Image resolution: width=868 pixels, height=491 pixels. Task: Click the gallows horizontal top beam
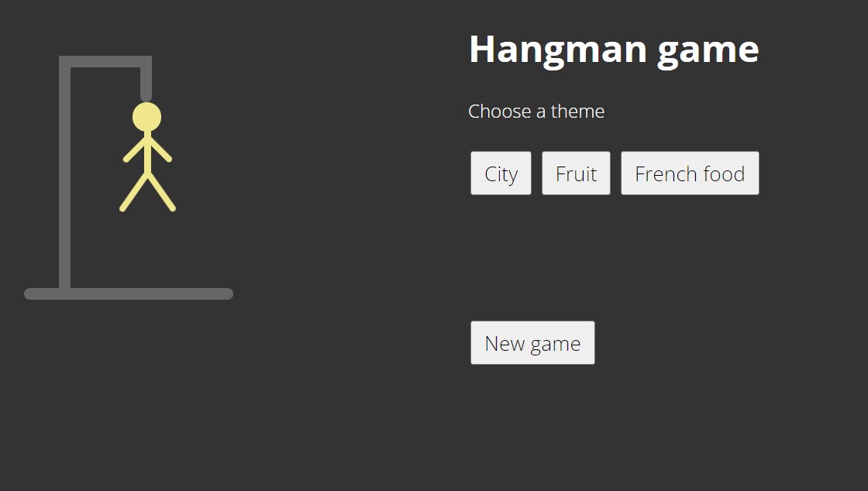105,62
